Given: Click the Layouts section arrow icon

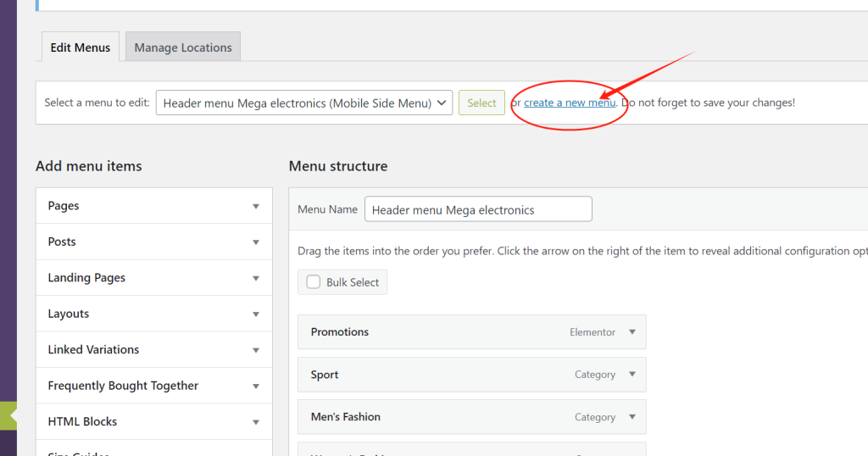Looking at the screenshot, I should (256, 314).
